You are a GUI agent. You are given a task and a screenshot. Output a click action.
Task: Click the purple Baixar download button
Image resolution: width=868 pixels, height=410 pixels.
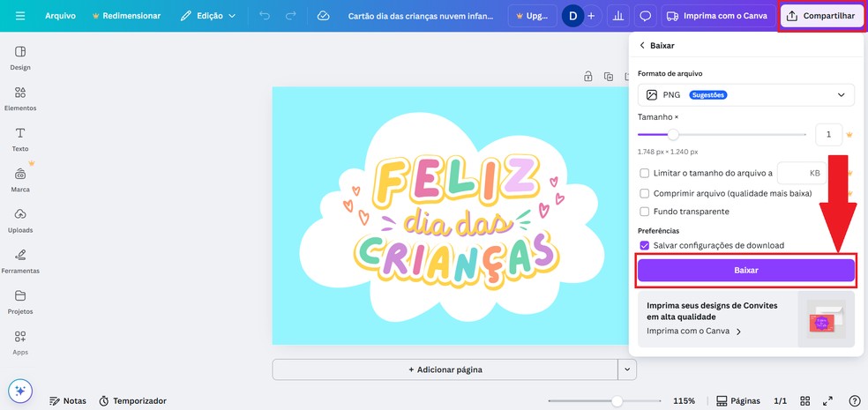tap(745, 271)
